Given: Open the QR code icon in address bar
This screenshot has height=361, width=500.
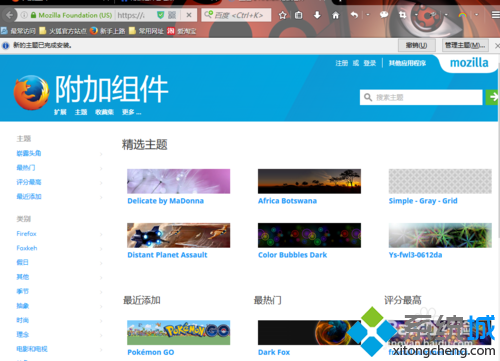Looking at the screenshot, I should pyautogui.click(x=172, y=15).
